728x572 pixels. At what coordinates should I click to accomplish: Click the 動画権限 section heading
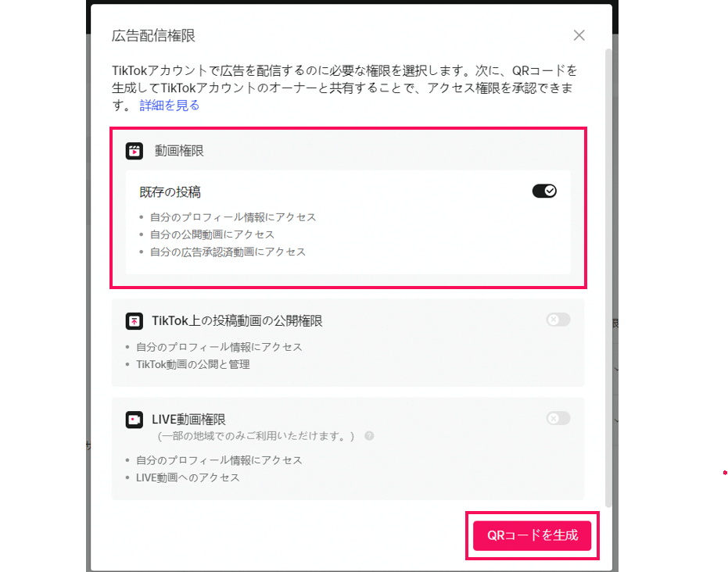pyautogui.click(x=179, y=151)
